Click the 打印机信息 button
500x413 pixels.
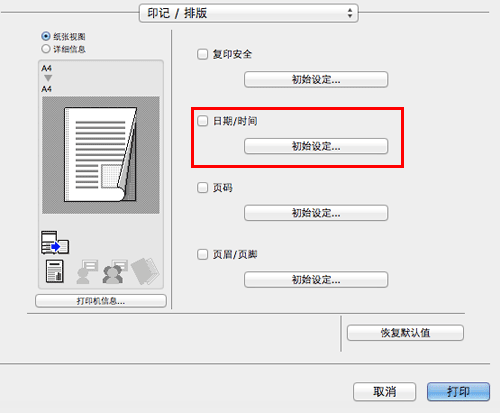coord(101,301)
